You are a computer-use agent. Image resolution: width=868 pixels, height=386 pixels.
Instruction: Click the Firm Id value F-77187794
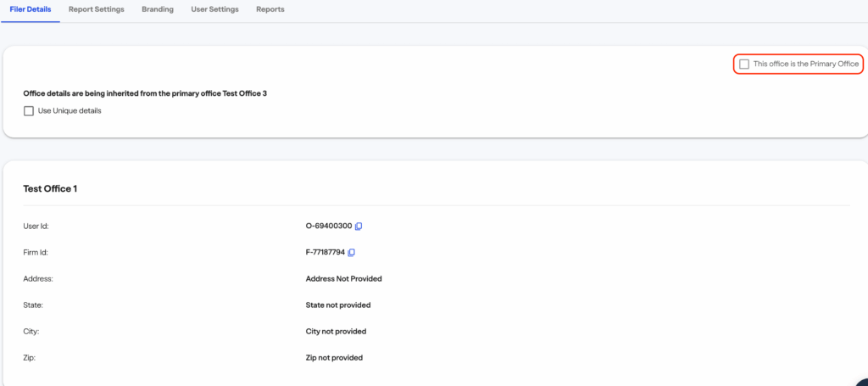point(325,253)
